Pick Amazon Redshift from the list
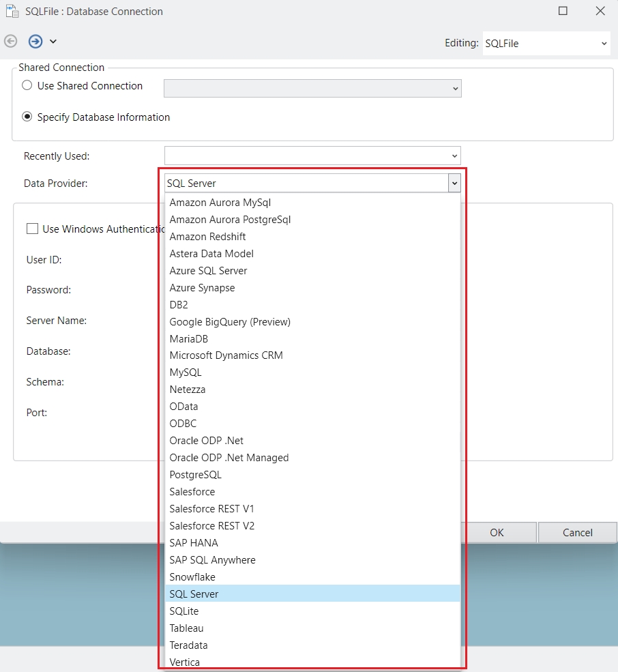Screen dimensions: 618x672 tap(207, 237)
